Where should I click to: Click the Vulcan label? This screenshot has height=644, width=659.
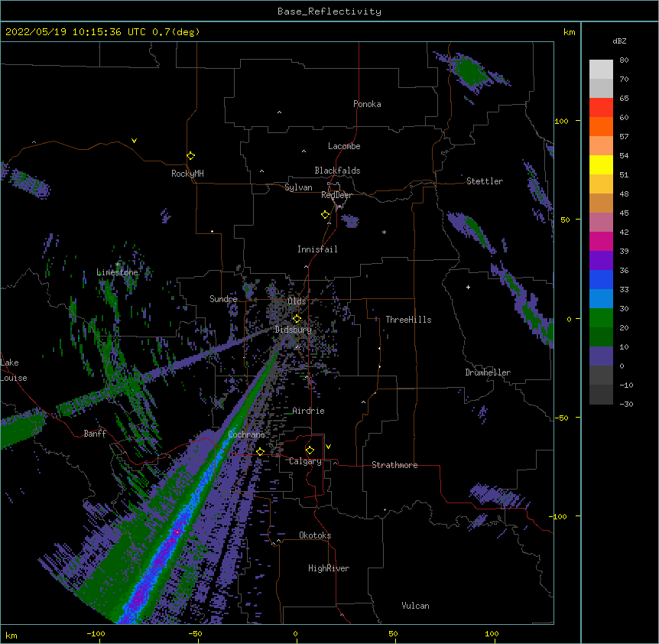pos(415,606)
